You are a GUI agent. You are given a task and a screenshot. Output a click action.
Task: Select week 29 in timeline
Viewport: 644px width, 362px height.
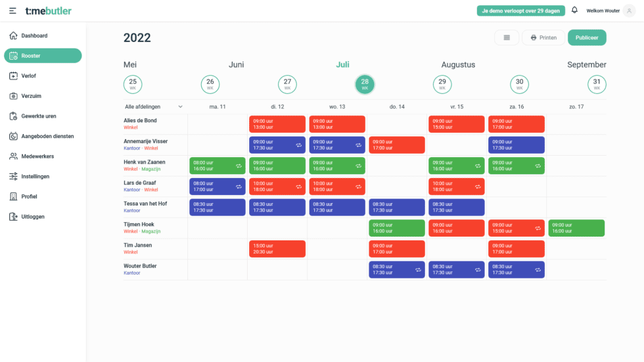click(442, 84)
